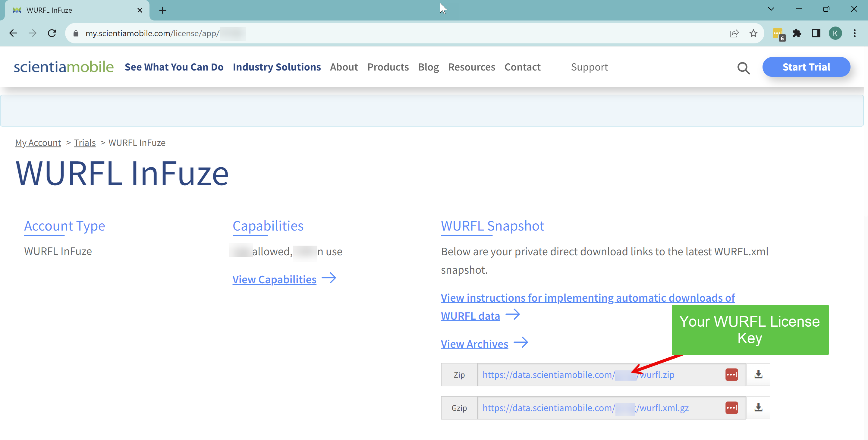
Task: Reload the current page
Action: click(x=52, y=33)
